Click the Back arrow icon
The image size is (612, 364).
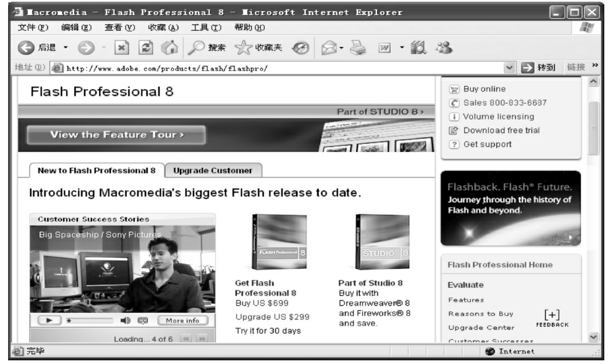26,48
